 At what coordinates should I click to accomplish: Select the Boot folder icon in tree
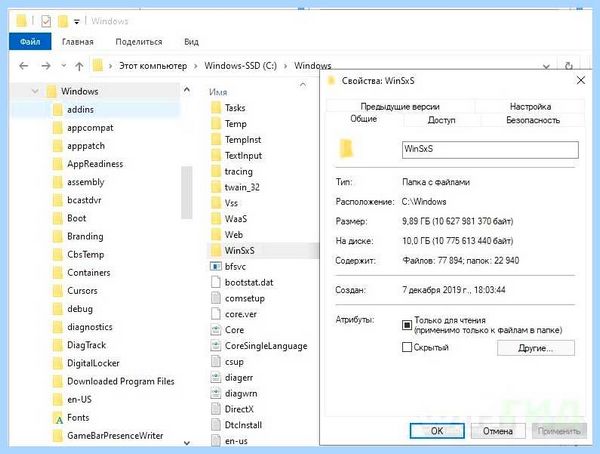click(x=57, y=219)
